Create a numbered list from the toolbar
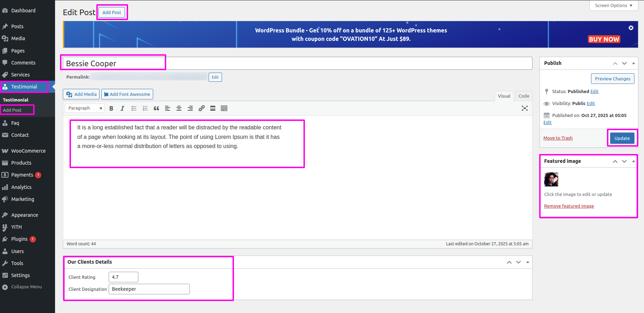The width and height of the screenshot is (644, 313). (x=145, y=109)
